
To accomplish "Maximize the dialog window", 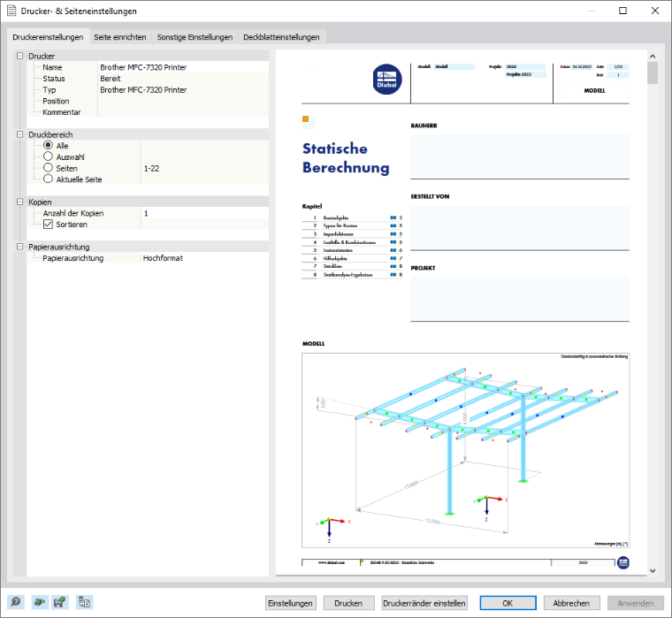I will click(x=622, y=11).
